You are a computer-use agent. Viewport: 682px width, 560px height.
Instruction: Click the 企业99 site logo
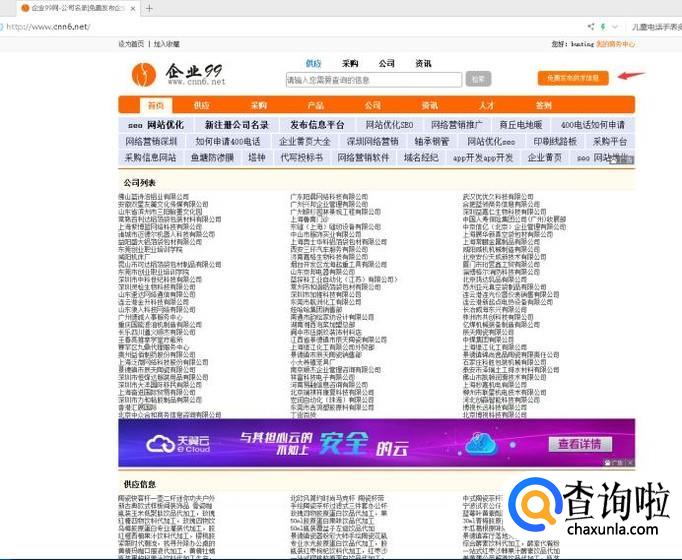coord(178,74)
